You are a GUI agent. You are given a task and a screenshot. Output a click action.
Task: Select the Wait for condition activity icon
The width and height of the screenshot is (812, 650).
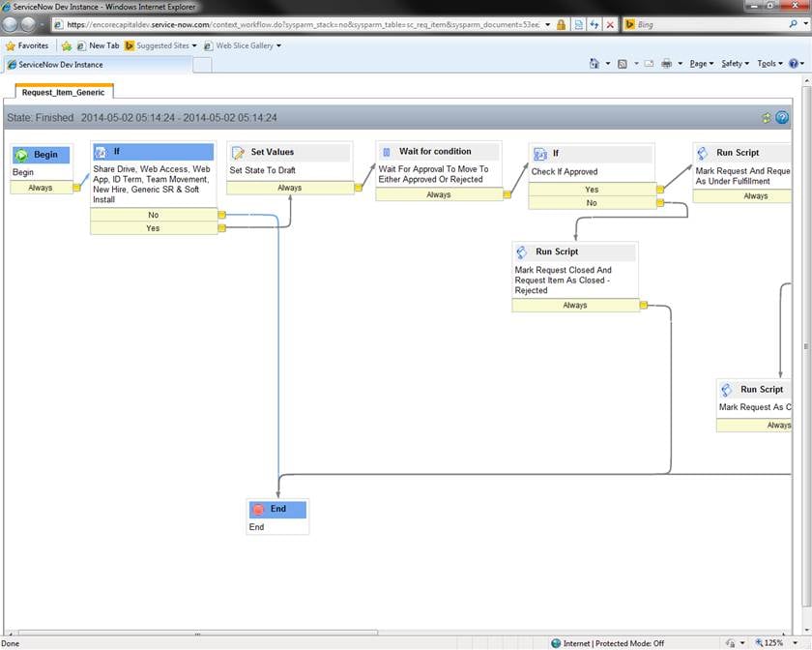(x=387, y=151)
